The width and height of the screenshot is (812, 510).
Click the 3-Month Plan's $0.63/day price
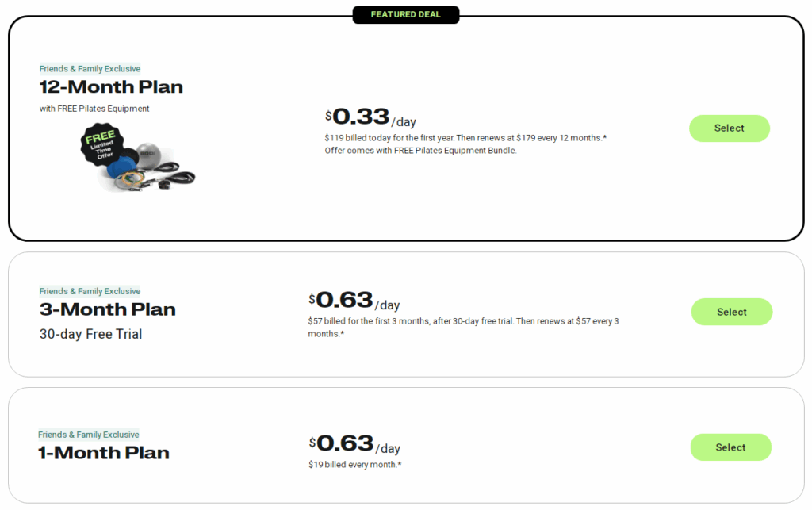pos(354,301)
